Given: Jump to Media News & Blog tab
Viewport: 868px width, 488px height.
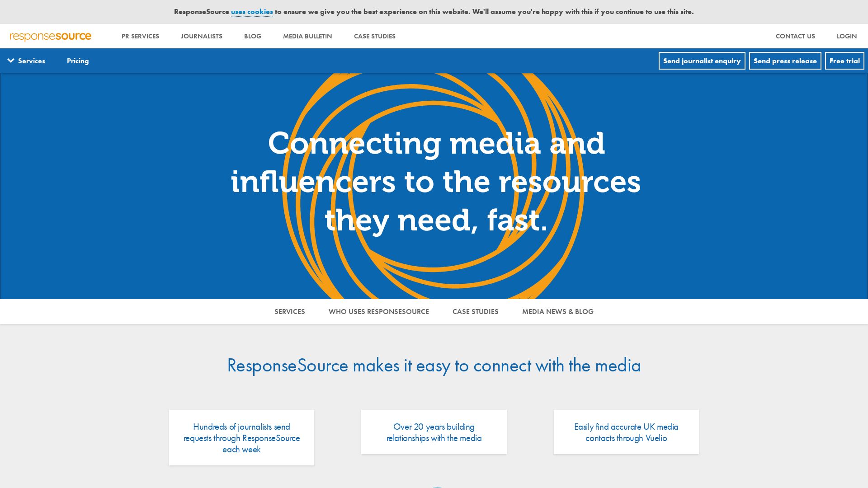Looking at the screenshot, I should tap(557, 312).
